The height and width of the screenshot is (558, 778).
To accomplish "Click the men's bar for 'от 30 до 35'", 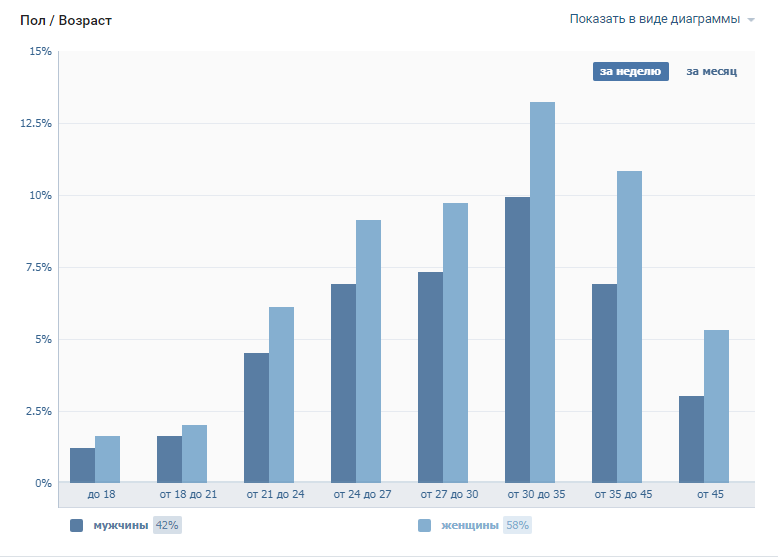I will (518, 340).
